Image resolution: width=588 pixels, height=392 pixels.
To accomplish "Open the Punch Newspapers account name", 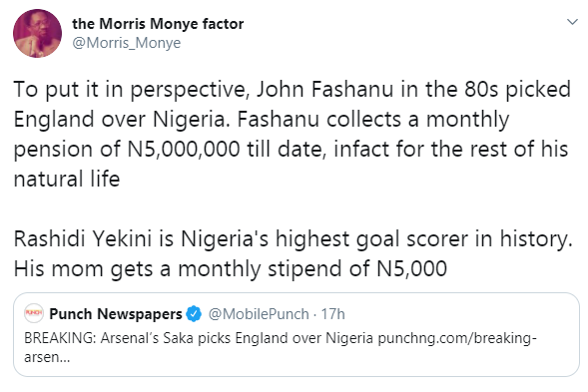I will coord(116,313).
